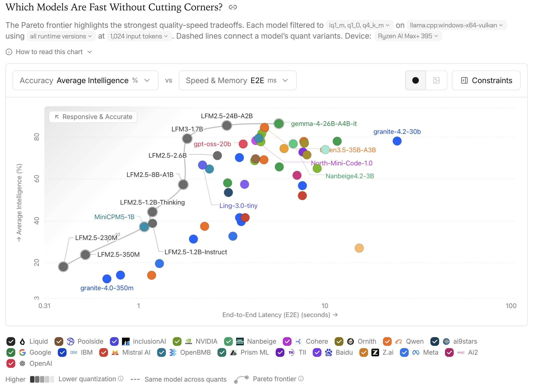Open the 1,024 input tokens selector

(139, 36)
